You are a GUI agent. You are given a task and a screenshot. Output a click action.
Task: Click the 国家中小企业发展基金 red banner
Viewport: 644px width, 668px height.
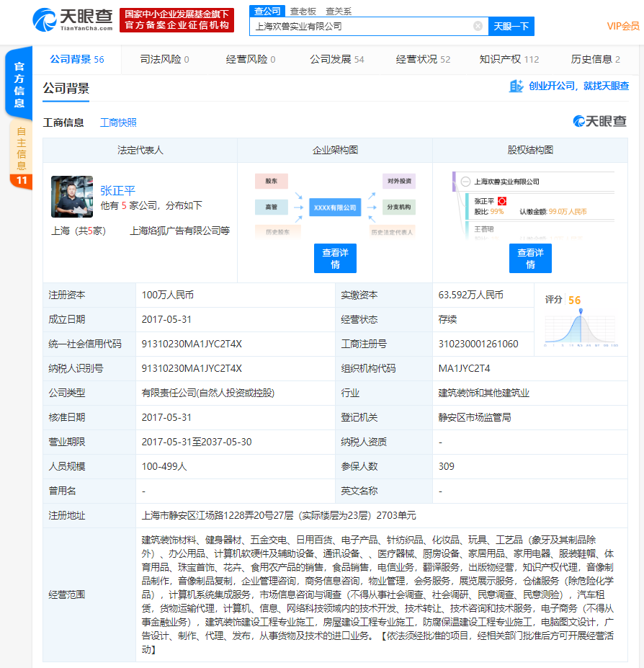click(176, 20)
